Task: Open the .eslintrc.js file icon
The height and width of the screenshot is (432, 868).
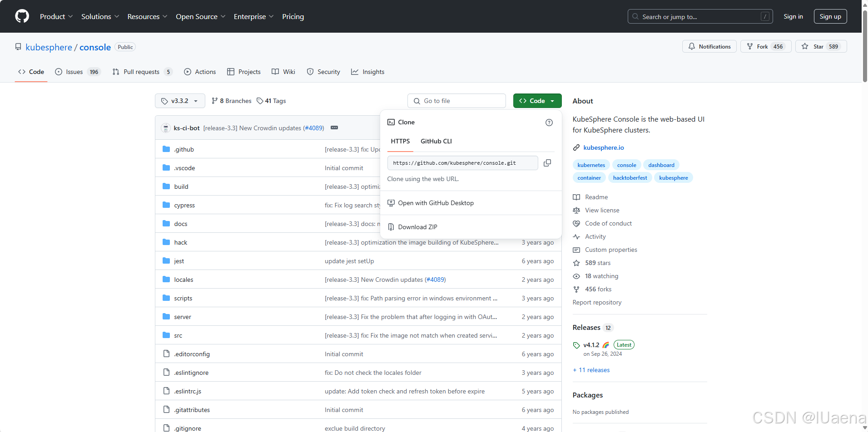Action: pyautogui.click(x=166, y=391)
